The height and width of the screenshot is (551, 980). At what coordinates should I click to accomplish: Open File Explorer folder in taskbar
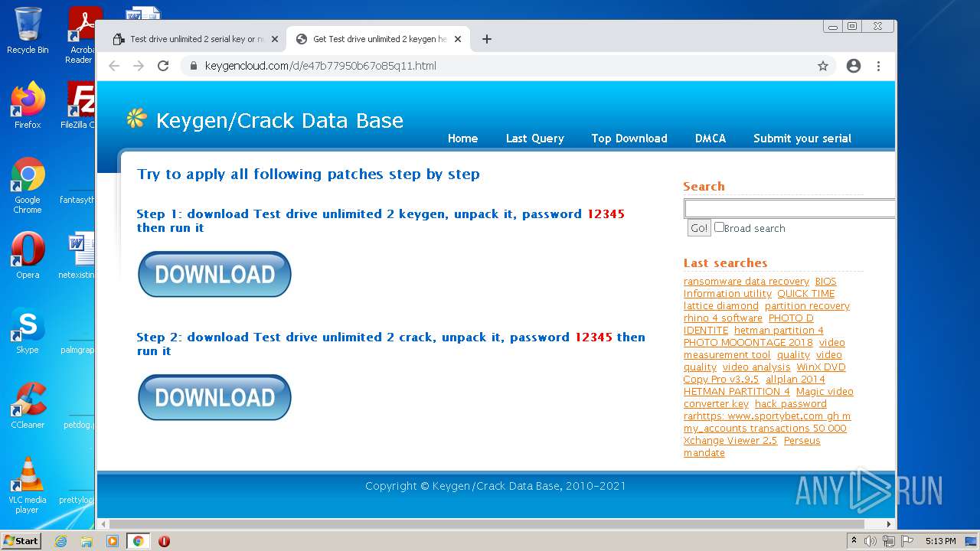[x=87, y=541]
